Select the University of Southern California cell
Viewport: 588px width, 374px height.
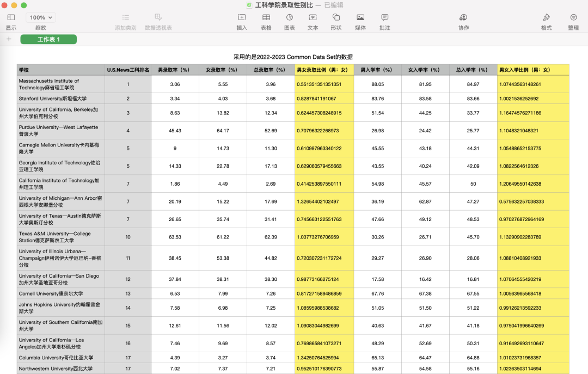tap(61, 326)
